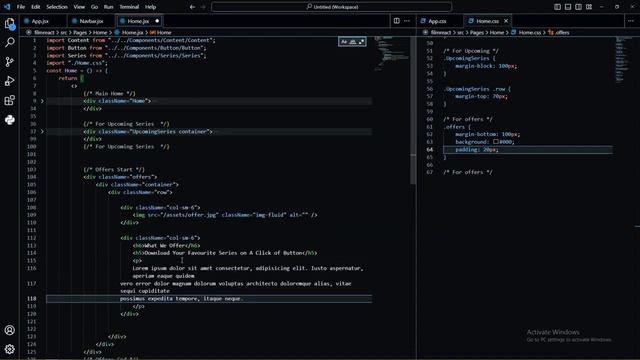Toggle the primary side bar layout button
This screenshot has width=640, height=360.
click(x=558, y=7)
